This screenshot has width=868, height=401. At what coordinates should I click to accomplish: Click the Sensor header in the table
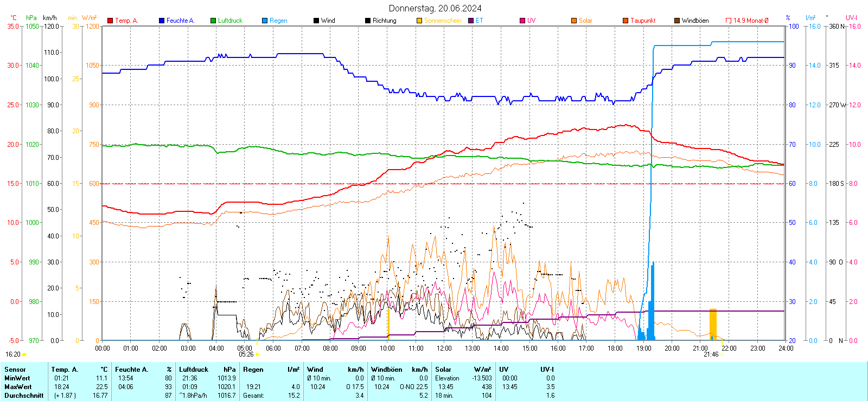pyautogui.click(x=15, y=370)
